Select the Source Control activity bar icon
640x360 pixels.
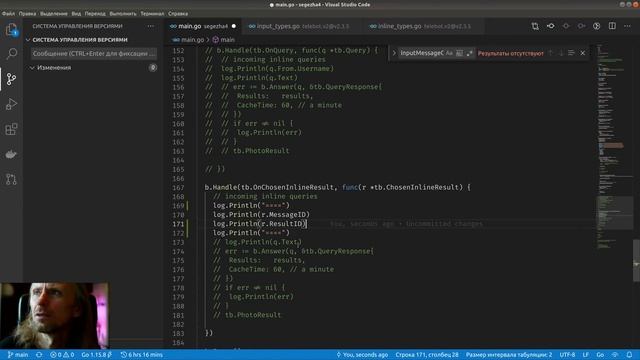click(11, 79)
